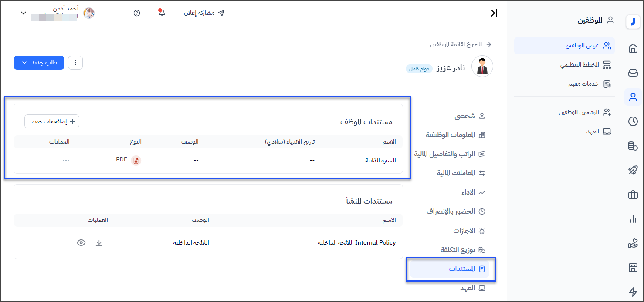Click the clock icon in the right rail

(633, 121)
